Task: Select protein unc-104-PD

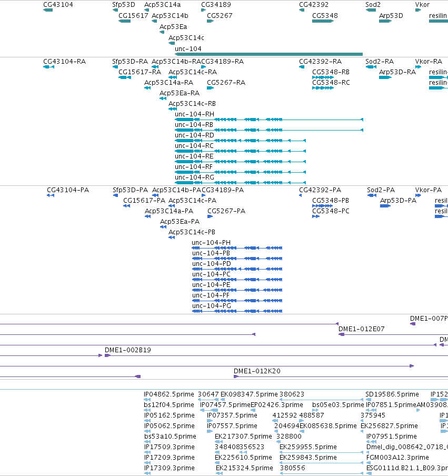Action: 237,269
